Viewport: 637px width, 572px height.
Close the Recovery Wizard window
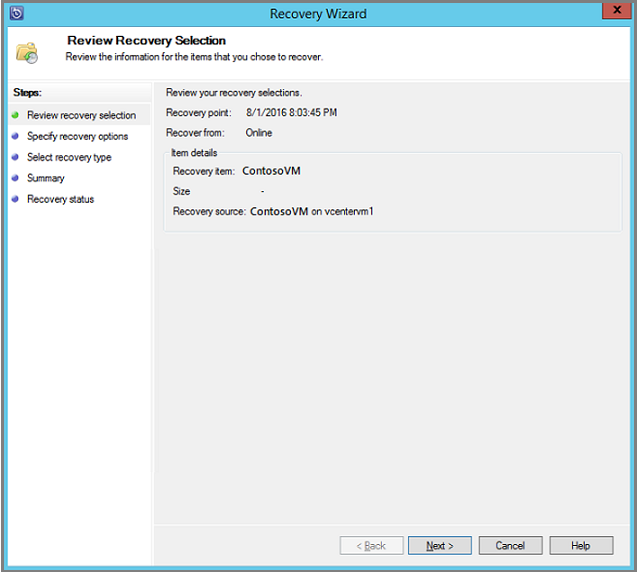pos(616,10)
